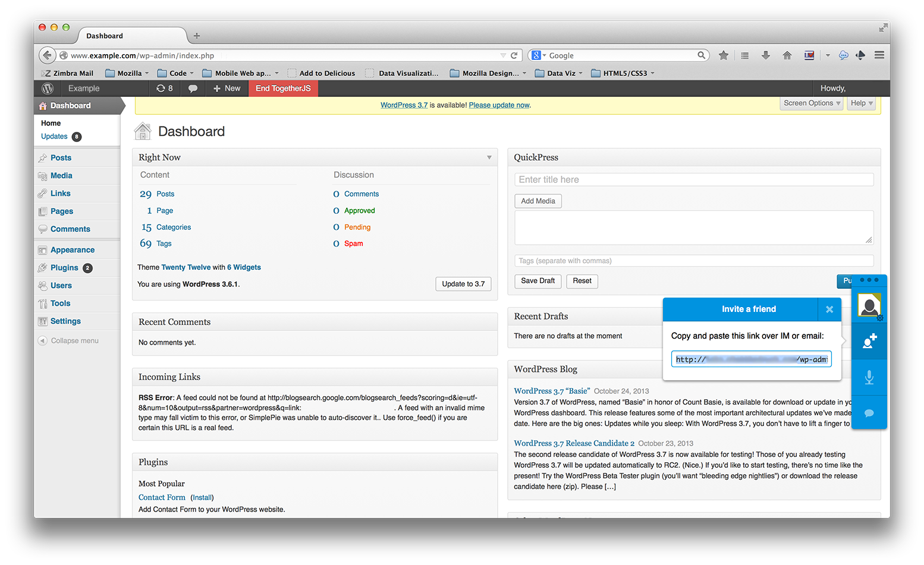Open the Posts menu in sidebar
Screen dimensions: 924x565
[61, 158]
